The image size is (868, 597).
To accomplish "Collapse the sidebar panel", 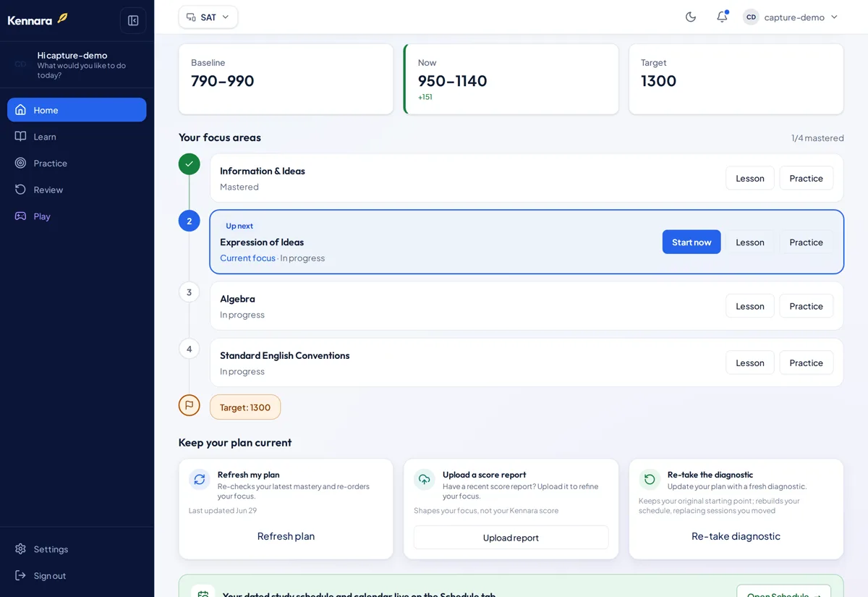I will (133, 20).
